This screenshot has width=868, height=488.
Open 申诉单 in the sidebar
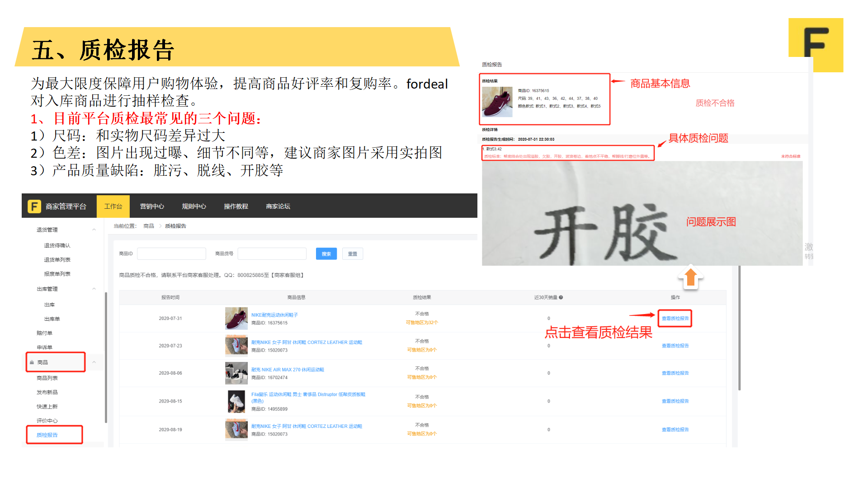click(44, 347)
